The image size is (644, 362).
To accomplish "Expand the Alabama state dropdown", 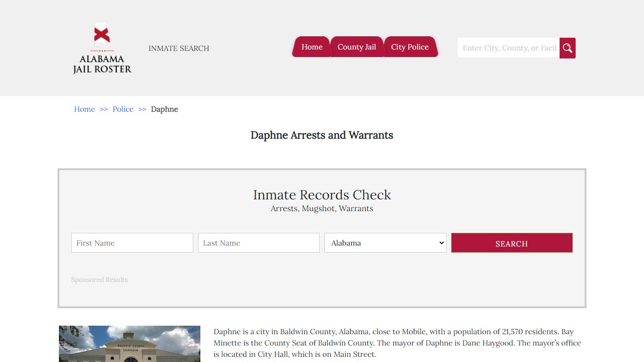I will [x=385, y=243].
